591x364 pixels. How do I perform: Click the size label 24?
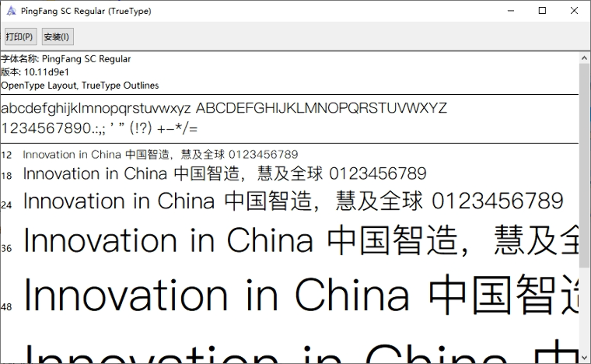[6, 205]
